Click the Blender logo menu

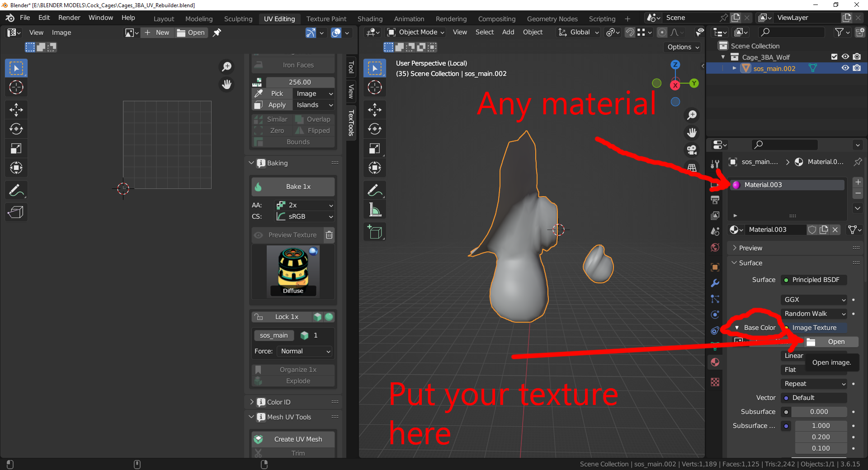tap(10, 18)
